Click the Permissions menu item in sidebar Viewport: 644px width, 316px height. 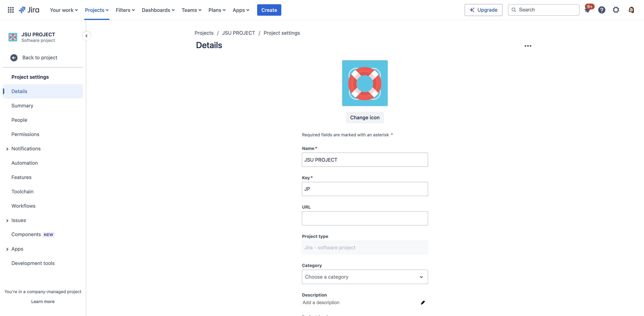click(25, 134)
